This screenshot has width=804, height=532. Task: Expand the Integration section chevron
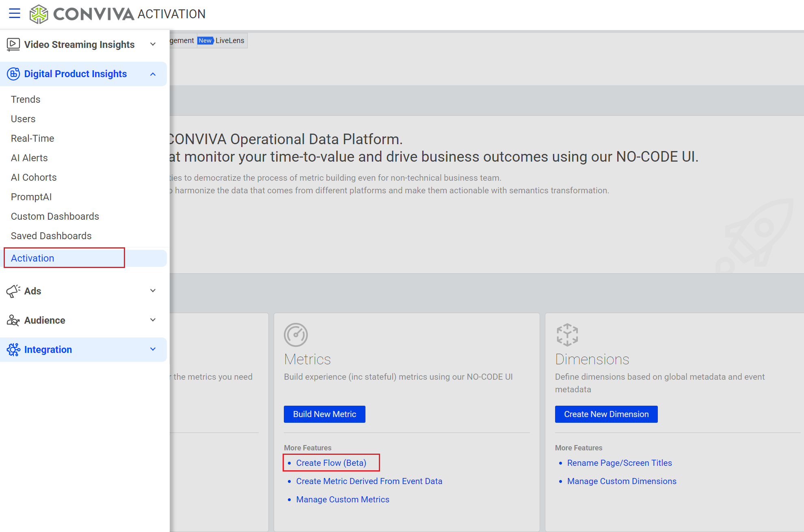(153, 349)
